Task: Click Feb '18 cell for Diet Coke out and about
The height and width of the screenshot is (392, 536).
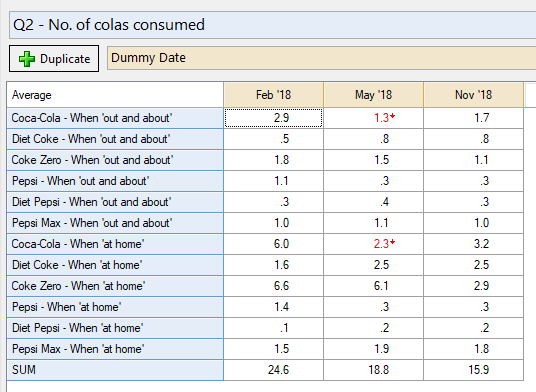Action: point(273,139)
